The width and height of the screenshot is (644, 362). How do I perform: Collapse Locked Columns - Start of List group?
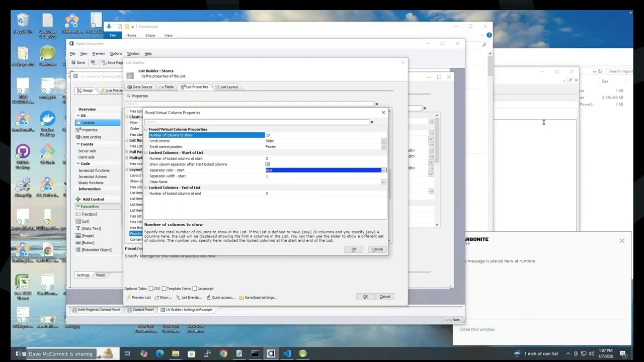146,152
